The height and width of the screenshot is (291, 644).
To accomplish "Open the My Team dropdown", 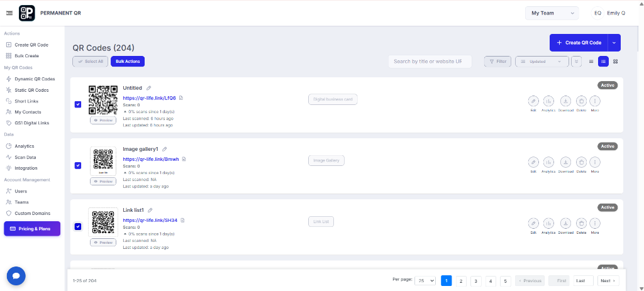I will [552, 13].
